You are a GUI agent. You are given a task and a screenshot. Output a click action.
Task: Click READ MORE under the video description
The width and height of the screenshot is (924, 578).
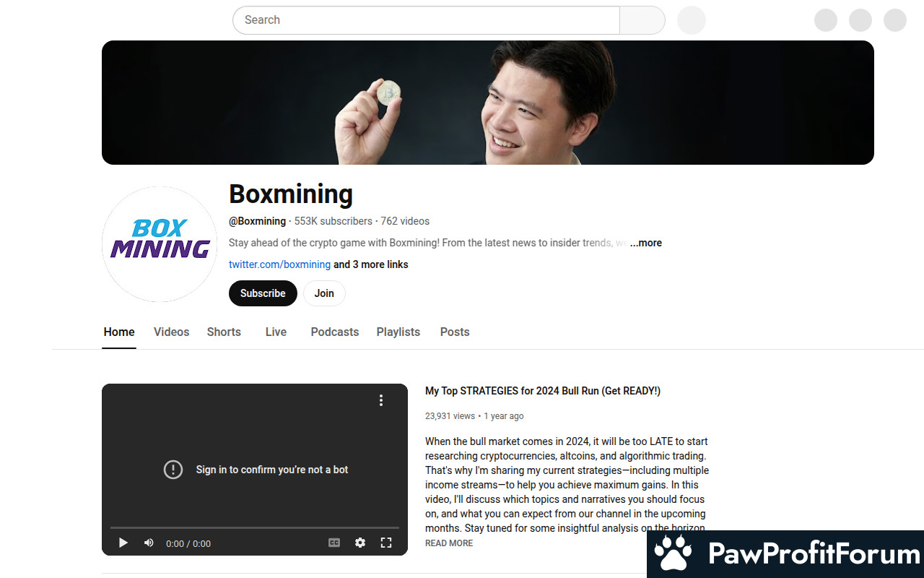[449, 543]
